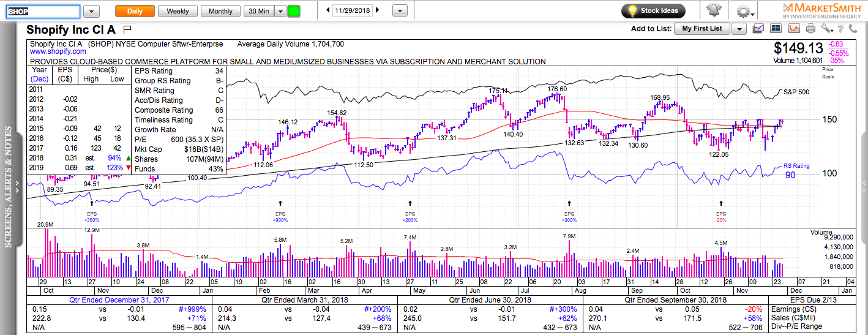Click the EPS +999% marker
This screenshot has width=868, height=335.
click(x=280, y=216)
